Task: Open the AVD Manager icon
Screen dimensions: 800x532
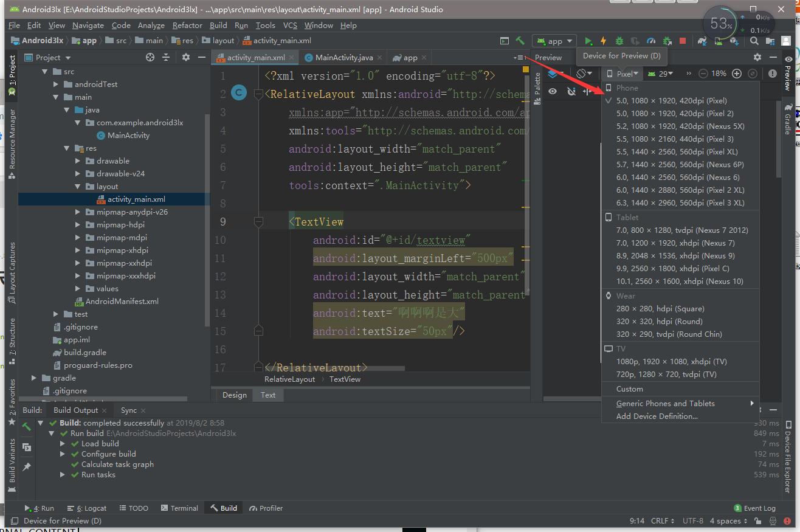Action: [719, 41]
